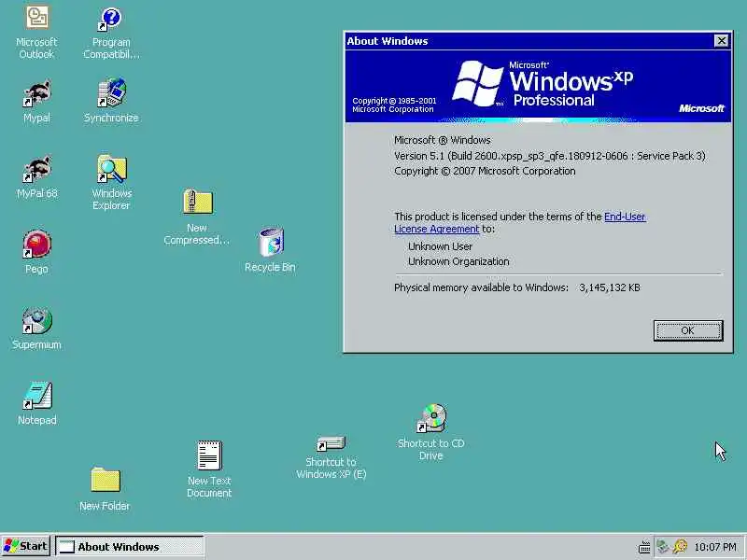This screenshot has height=560, width=747.
Task: Select the Recycle Bin icon
Action: (270, 250)
